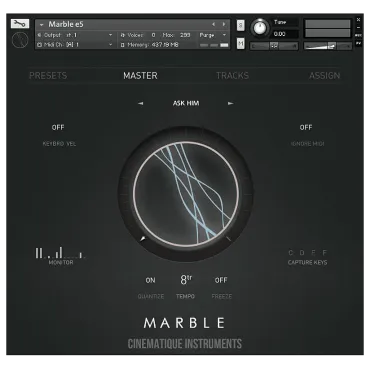This screenshot has height=370, width=370.
Task: Switch to the ASSIGN tab
Action: click(325, 76)
